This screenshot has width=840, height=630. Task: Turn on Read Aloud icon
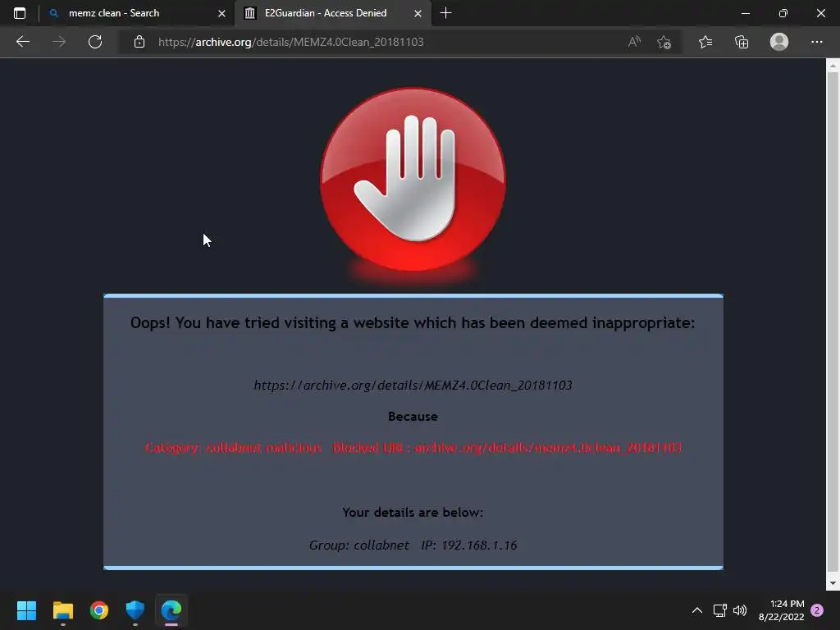pyautogui.click(x=634, y=42)
